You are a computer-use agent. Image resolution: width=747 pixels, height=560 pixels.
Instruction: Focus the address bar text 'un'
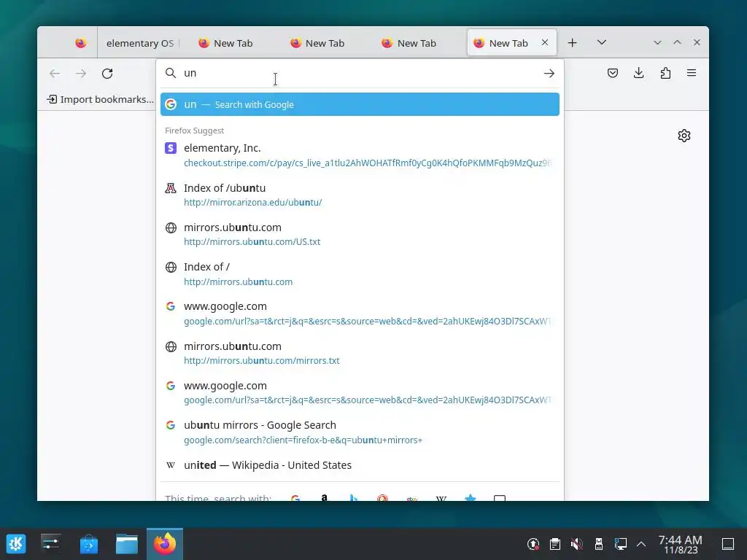190,73
